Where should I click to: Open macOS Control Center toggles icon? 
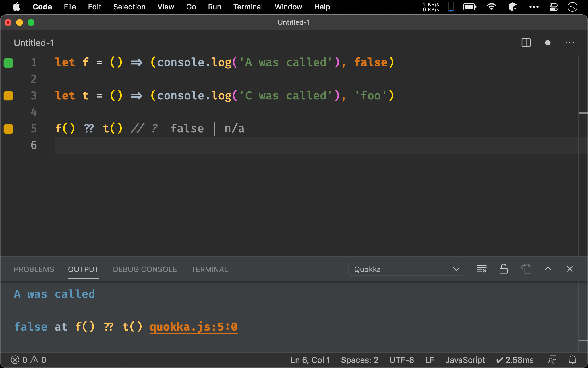(x=553, y=7)
